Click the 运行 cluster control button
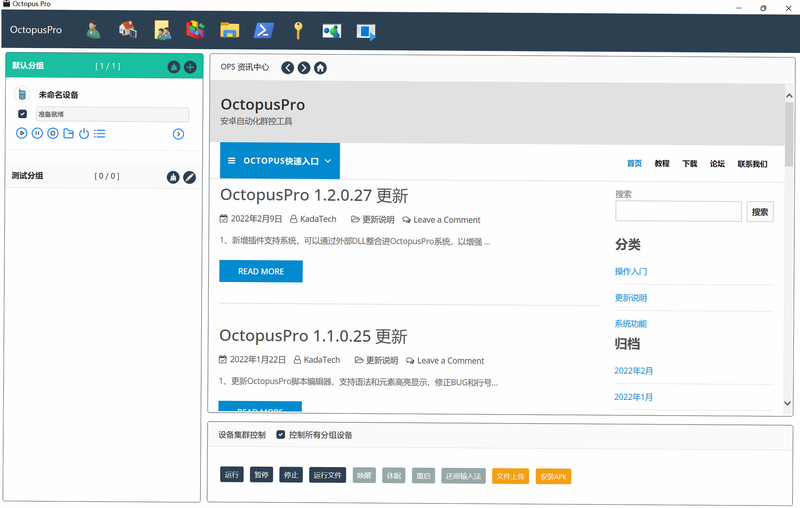This screenshot has height=508, width=800. [x=232, y=475]
